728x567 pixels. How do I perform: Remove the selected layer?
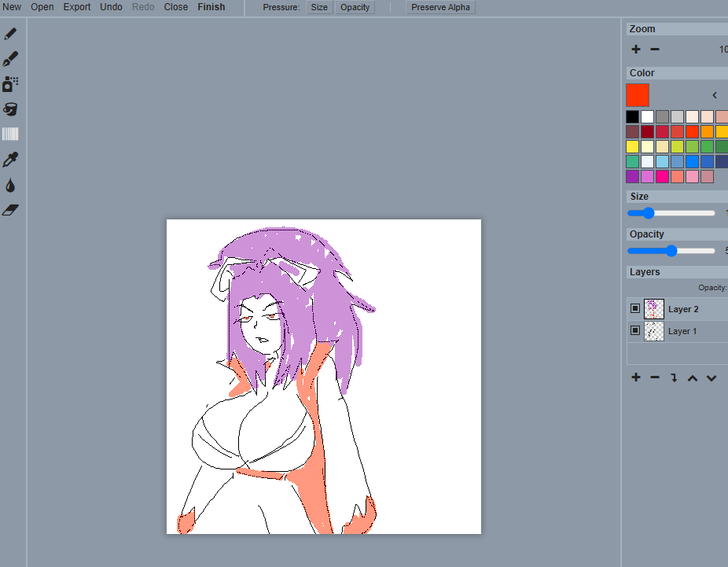pos(655,377)
